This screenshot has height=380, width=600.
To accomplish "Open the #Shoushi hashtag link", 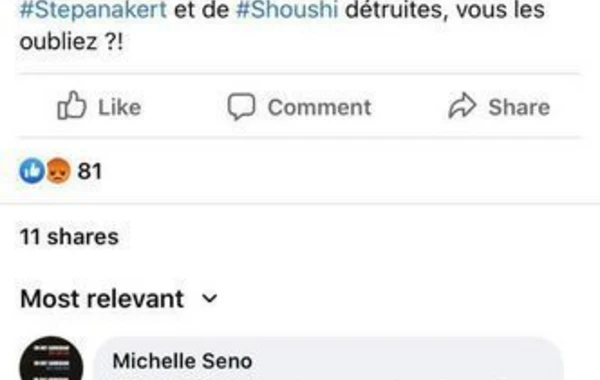I will [287, 10].
